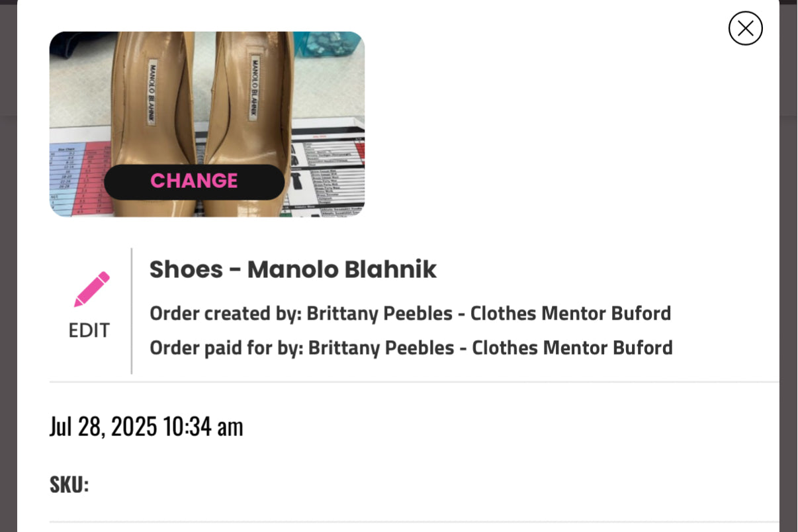Select the Jul 28, 2025 timestamp
798x532 pixels.
147,426
